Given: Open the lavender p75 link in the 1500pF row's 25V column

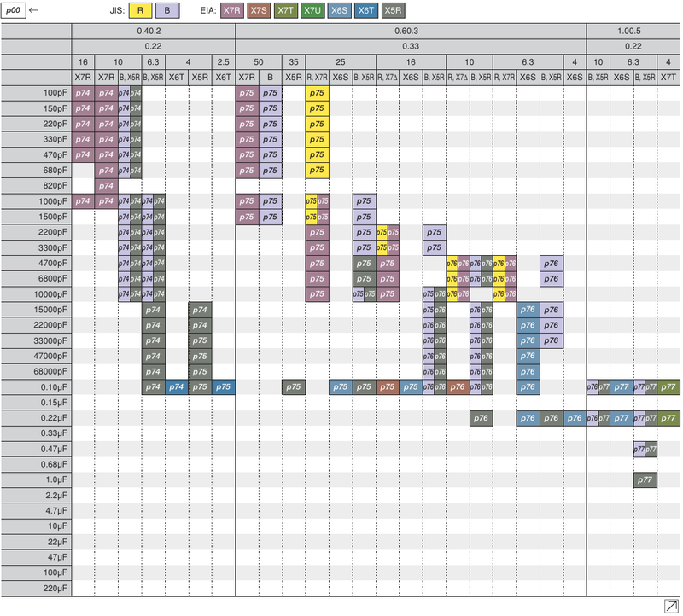Looking at the screenshot, I should pos(364,217).
